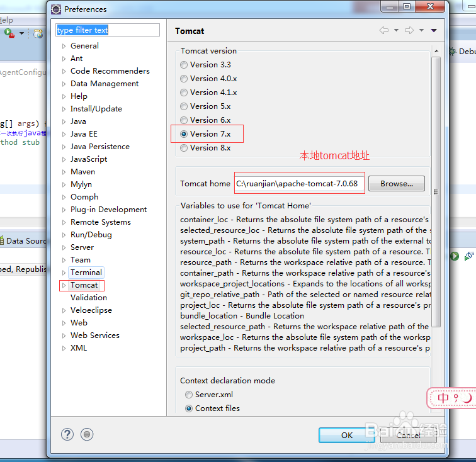Select Version 7.x radio button
This screenshot has height=462, width=476.
(184, 134)
